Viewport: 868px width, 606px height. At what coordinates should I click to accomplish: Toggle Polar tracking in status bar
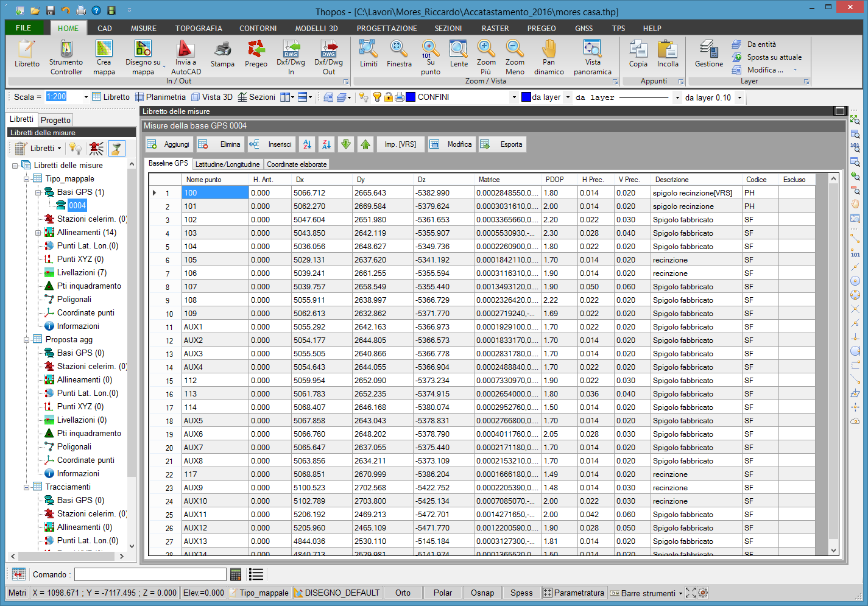(x=443, y=593)
